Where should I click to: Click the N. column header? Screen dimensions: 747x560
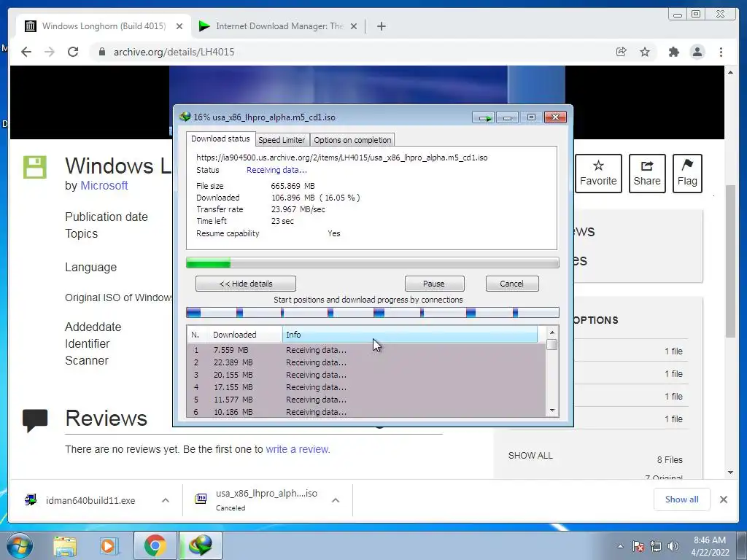point(198,335)
